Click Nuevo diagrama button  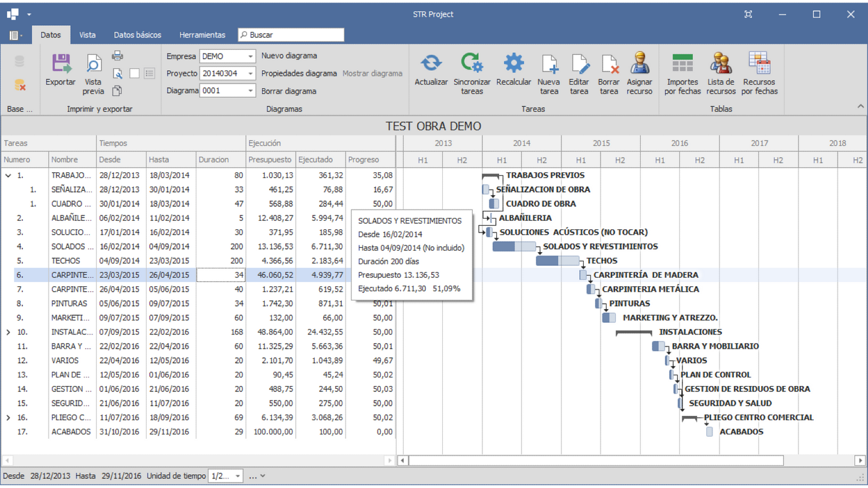pyautogui.click(x=289, y=56)
